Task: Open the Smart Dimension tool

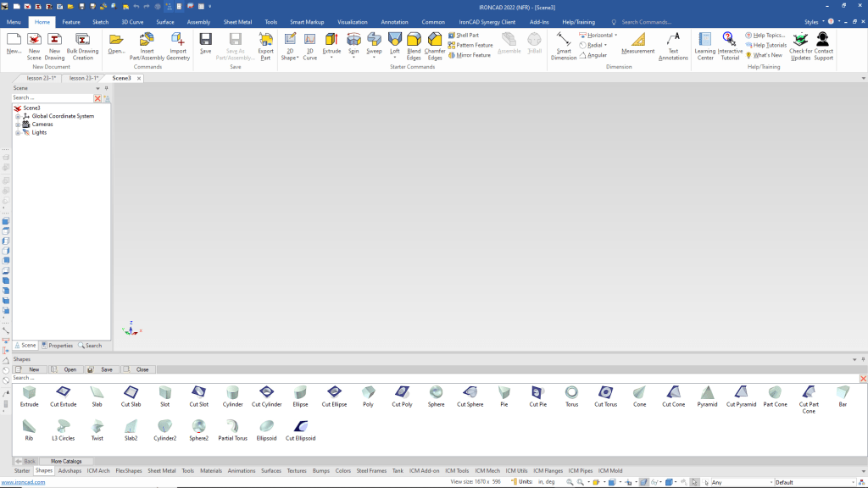Action: pos(564,39)
